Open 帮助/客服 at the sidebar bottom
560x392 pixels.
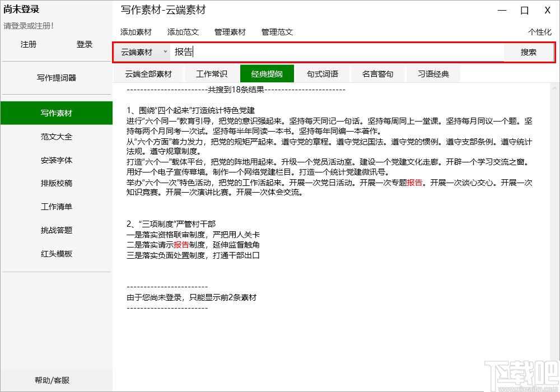click(x=52, y=380)
